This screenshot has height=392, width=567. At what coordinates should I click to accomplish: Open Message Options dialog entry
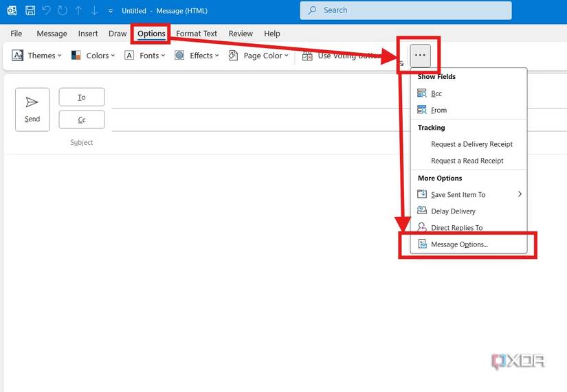click(469, 244)
